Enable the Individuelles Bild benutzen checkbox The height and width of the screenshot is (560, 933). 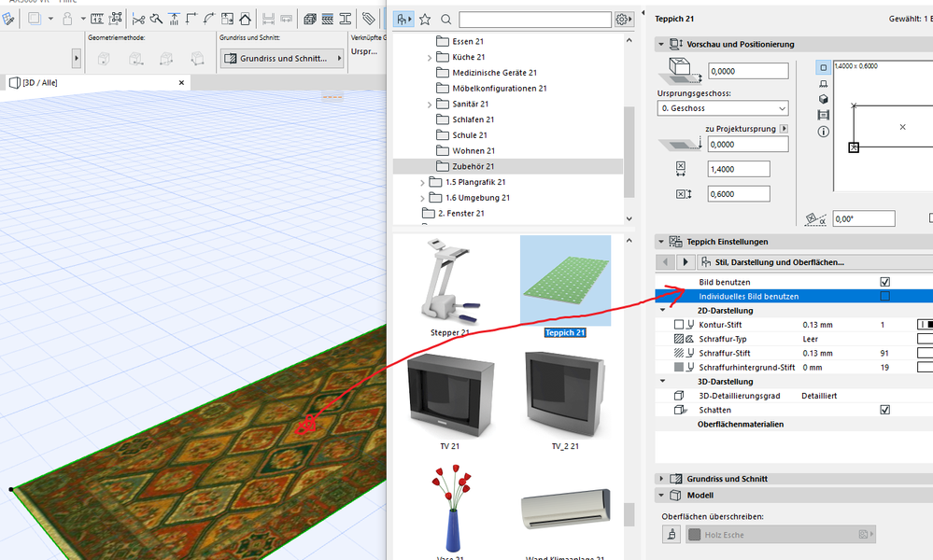884,296
